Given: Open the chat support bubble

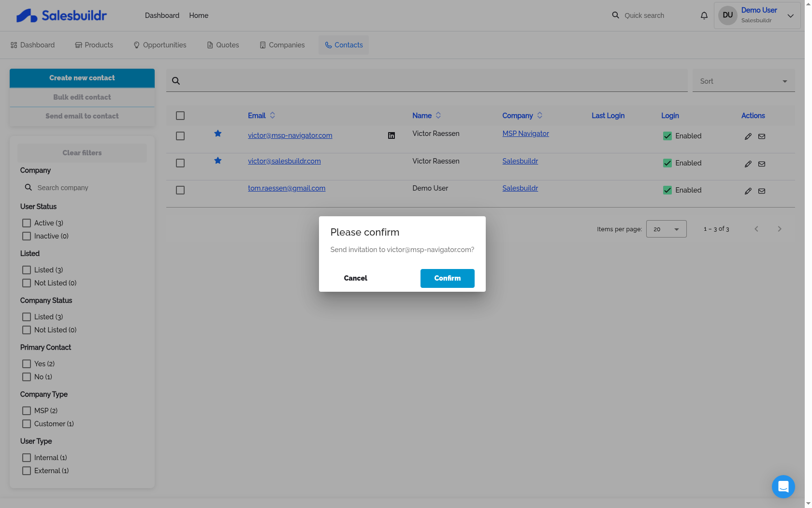Looking at the screenshot, I should (x=783, y=487).
